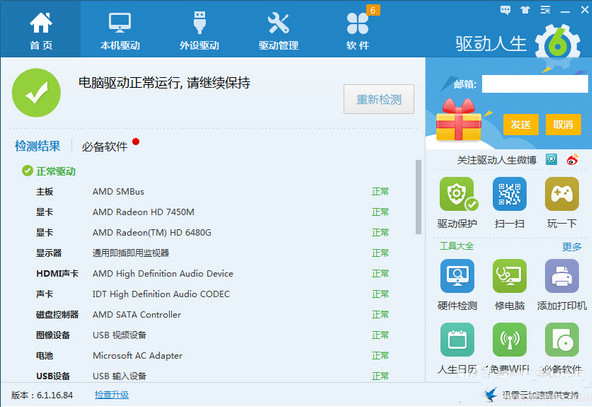
Task: Select the 通用即插即用监视器 row
Action: point(213,253)
